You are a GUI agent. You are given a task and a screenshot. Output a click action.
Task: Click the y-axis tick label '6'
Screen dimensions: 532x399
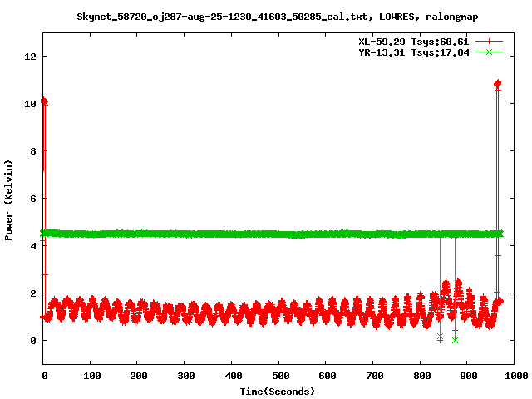pos(33,199)
